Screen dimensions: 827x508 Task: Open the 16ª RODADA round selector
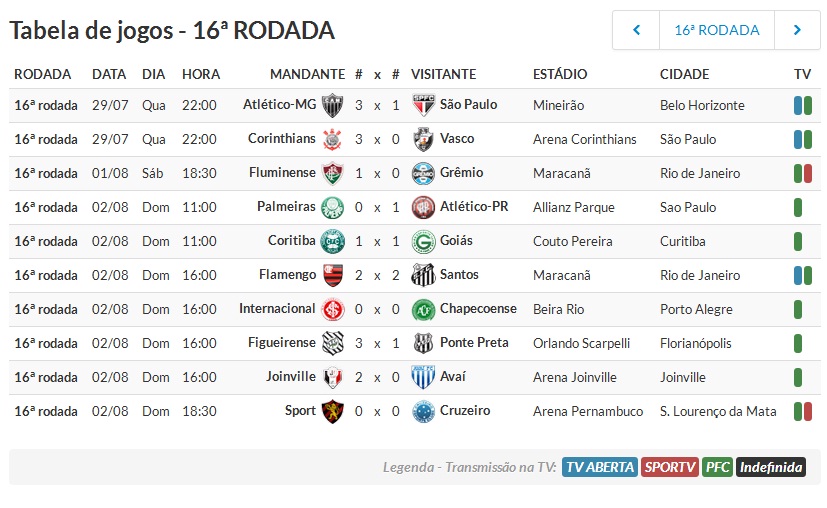pos(717,30)
